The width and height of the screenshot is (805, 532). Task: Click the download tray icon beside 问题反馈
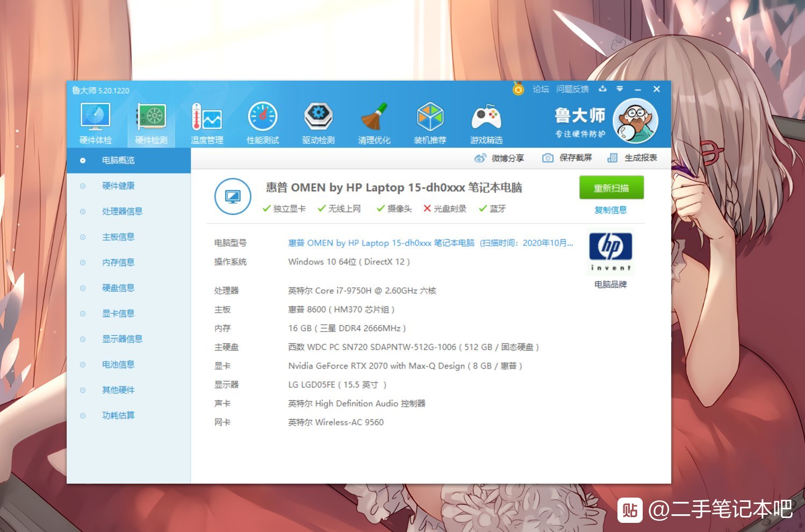pos(602,89)
